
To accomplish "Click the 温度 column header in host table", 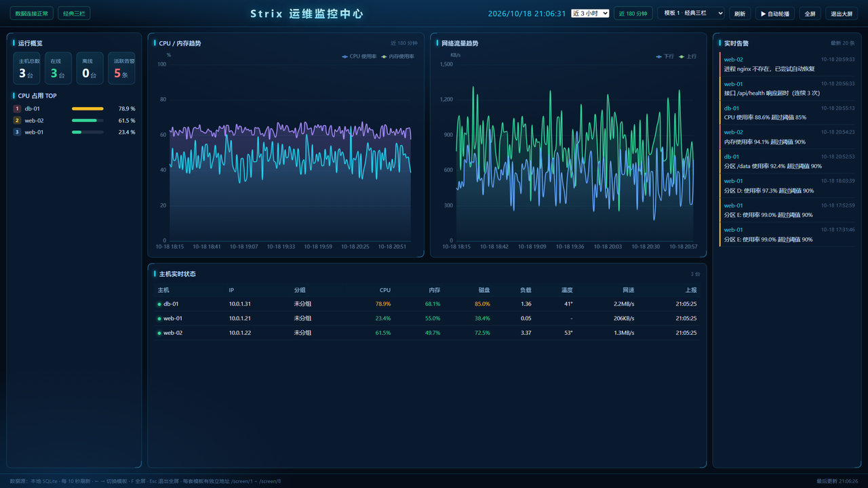I will point(567,290).
